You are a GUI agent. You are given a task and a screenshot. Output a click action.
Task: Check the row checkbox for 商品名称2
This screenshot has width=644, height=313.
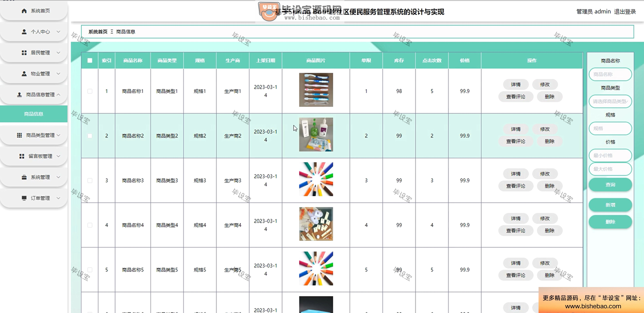point(90,136)
